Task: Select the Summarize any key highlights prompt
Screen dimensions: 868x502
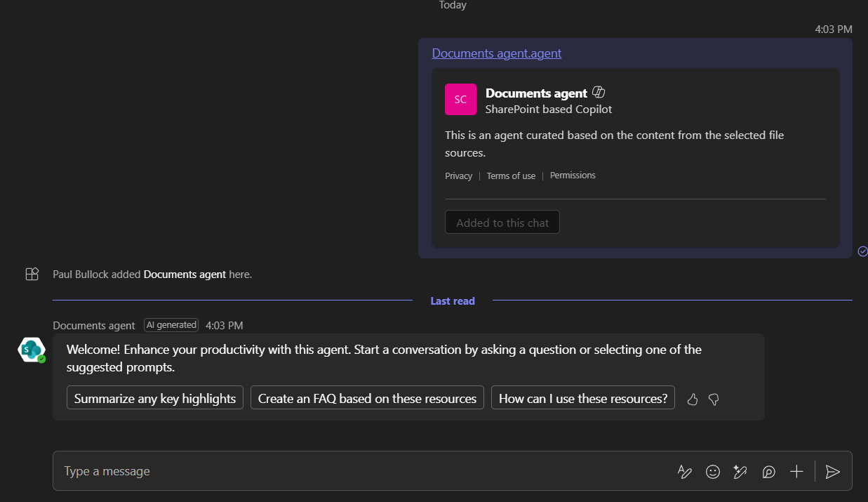Action: click(154, 397)
